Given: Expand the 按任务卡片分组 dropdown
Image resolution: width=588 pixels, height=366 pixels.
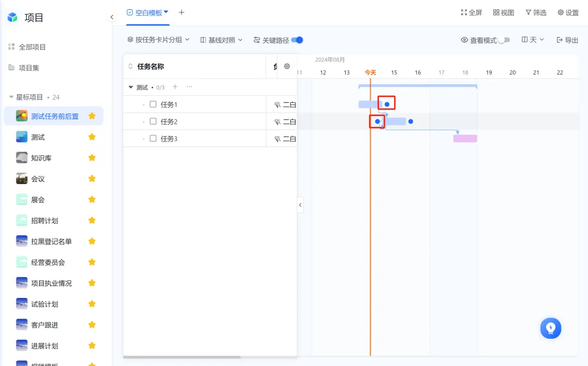Looking at the screenshot, I should 158,40.
